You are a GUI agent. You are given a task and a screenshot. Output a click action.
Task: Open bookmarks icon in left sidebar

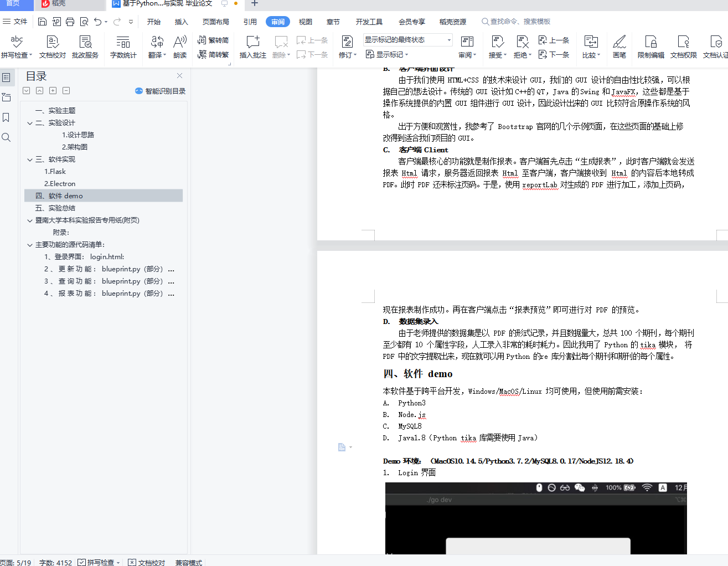click(6, 117)
